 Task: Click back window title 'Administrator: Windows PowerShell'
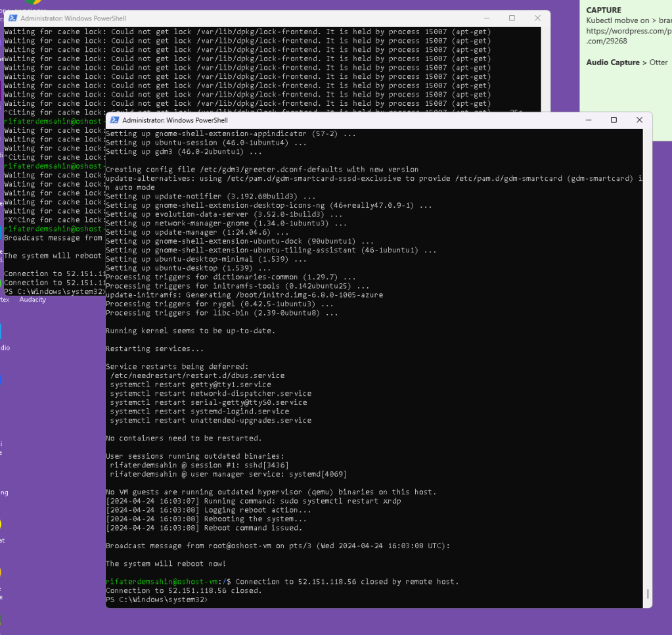tap(74, 18)
